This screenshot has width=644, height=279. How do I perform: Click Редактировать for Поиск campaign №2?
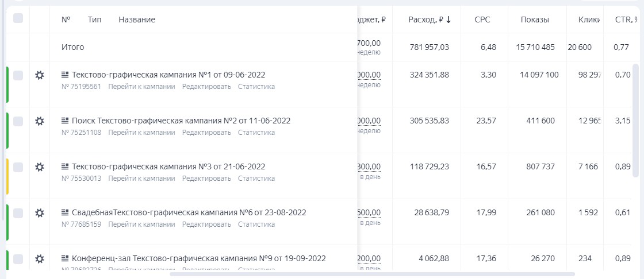click(206, 133)
